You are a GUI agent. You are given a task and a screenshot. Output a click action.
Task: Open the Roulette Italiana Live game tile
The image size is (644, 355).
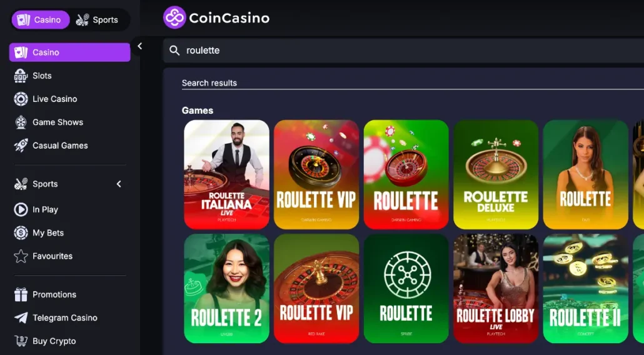(x=227, y=174)
